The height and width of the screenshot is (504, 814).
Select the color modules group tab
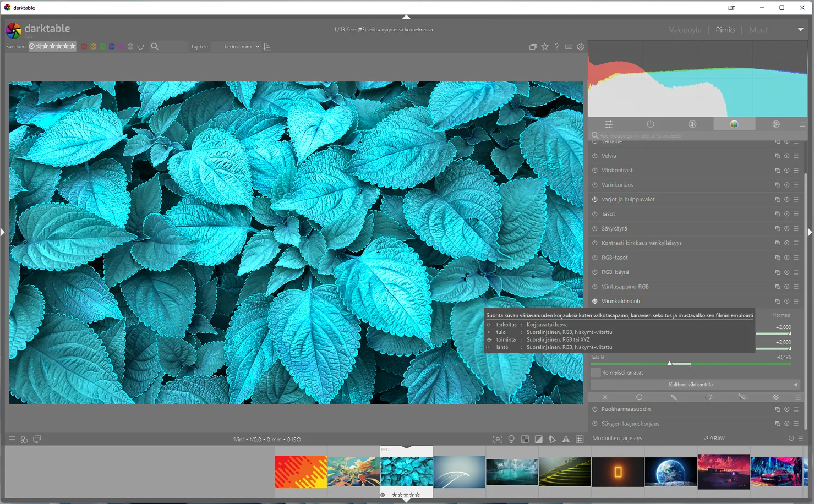point(734,124)
